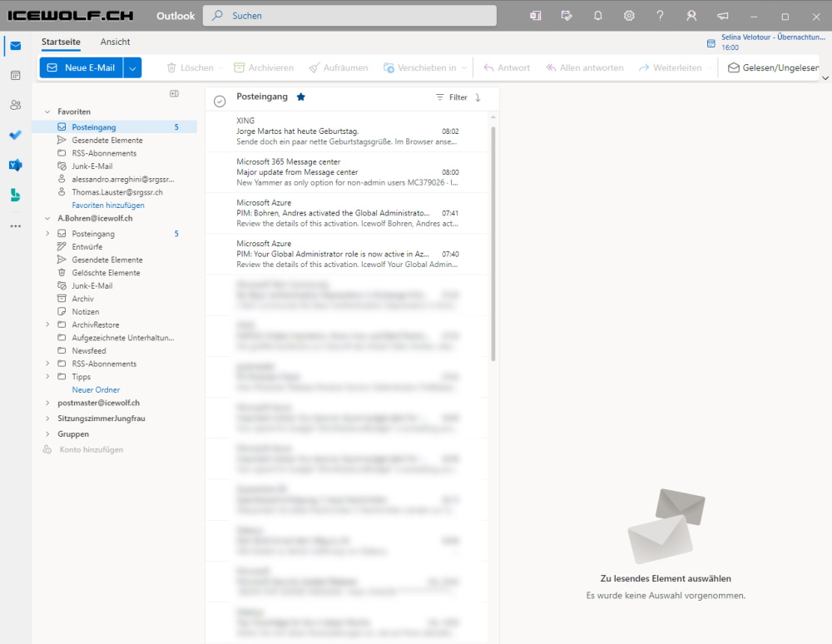Viewport: 832px width, 644px height.
Task: Compose with the Neue E-Mail button
Action: pos(82,68)
